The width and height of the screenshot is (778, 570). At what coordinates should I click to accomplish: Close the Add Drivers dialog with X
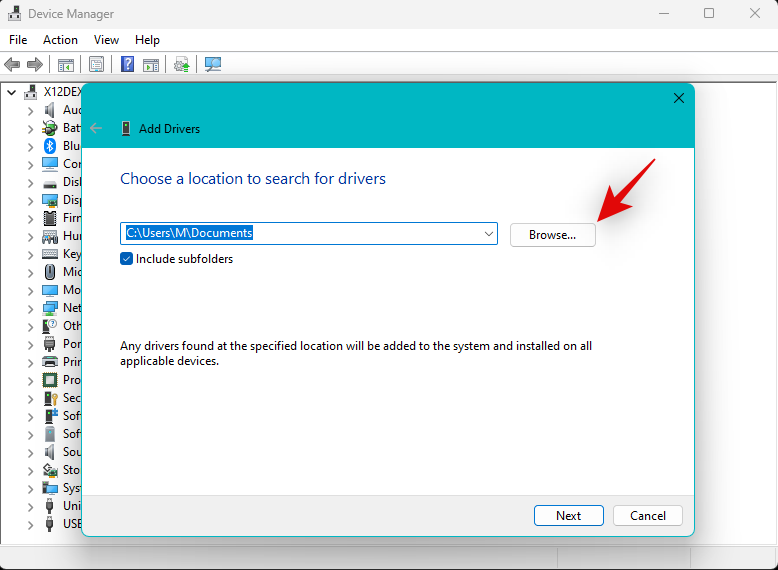click(679, 98)
